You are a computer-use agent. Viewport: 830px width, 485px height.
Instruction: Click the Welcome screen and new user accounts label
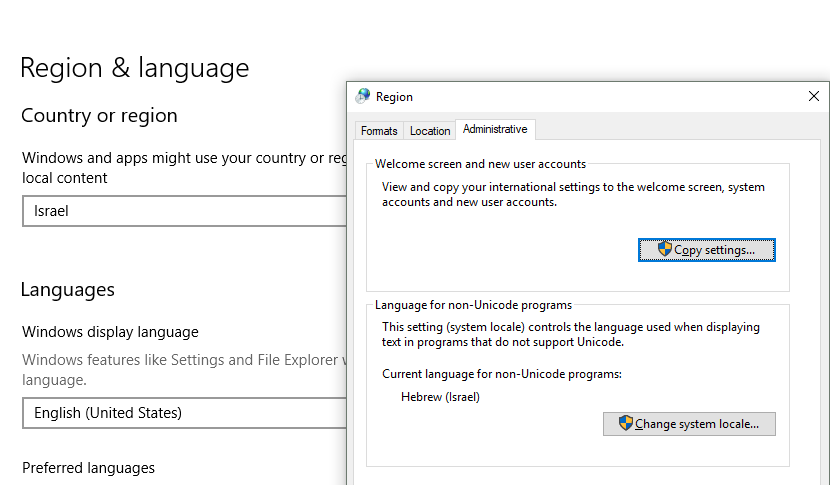[x=480, y=164]
